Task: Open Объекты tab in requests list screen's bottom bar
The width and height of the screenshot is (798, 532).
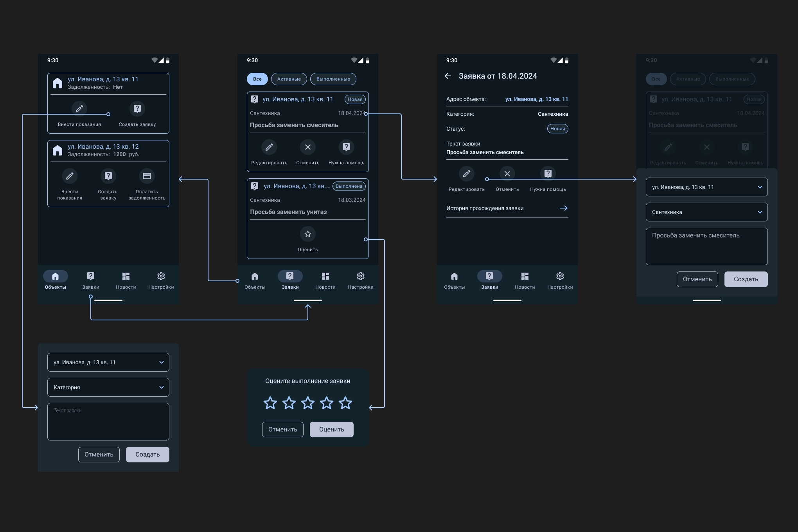Action: [255, 280]
